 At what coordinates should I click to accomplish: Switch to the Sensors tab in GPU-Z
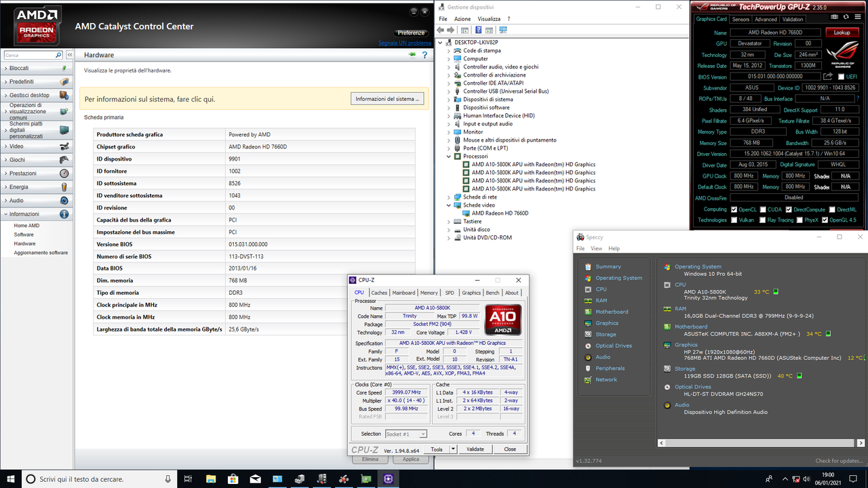pyautogui.click(x=741, y=20)
